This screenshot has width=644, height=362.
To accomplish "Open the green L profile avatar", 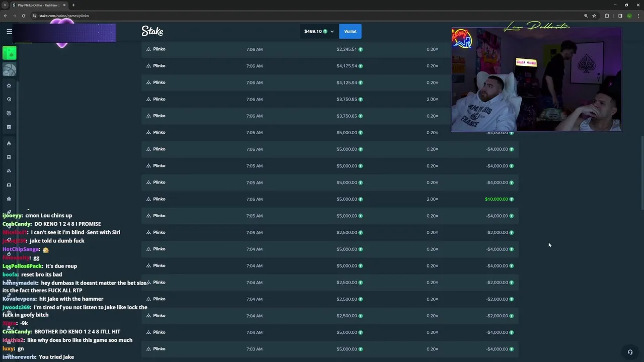I will point(629,16).
